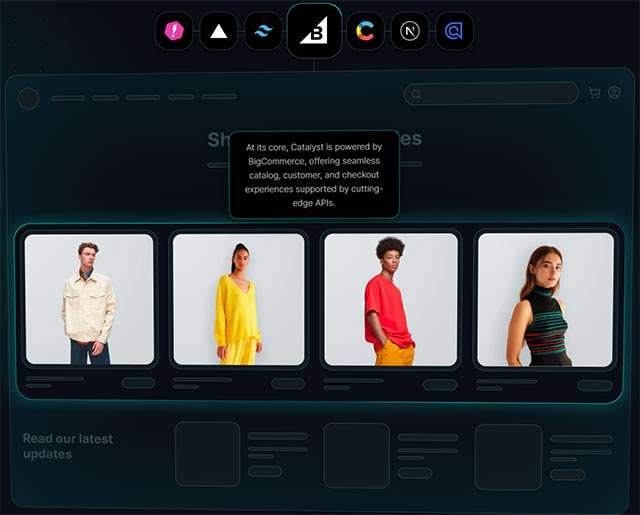Click the blue @ symbol icon
Screen dimensions: 640x515
point(454,31)
